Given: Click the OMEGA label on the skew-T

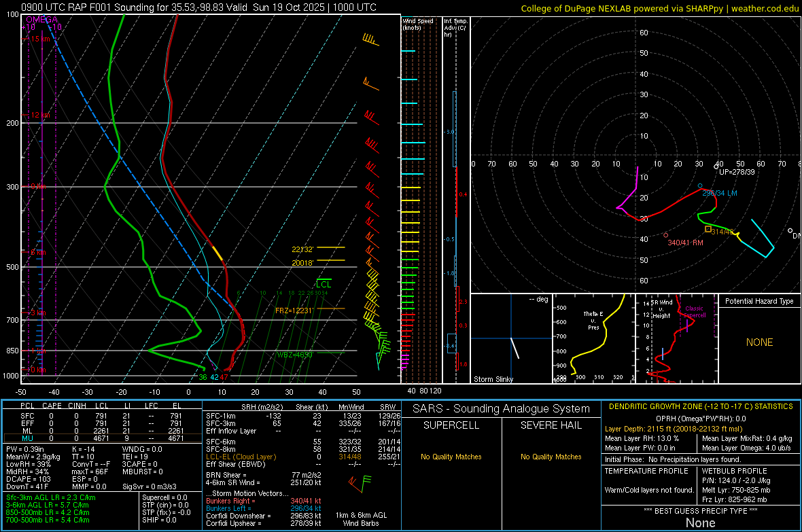Looking at the screenshot, I should (x=41, y=20).
